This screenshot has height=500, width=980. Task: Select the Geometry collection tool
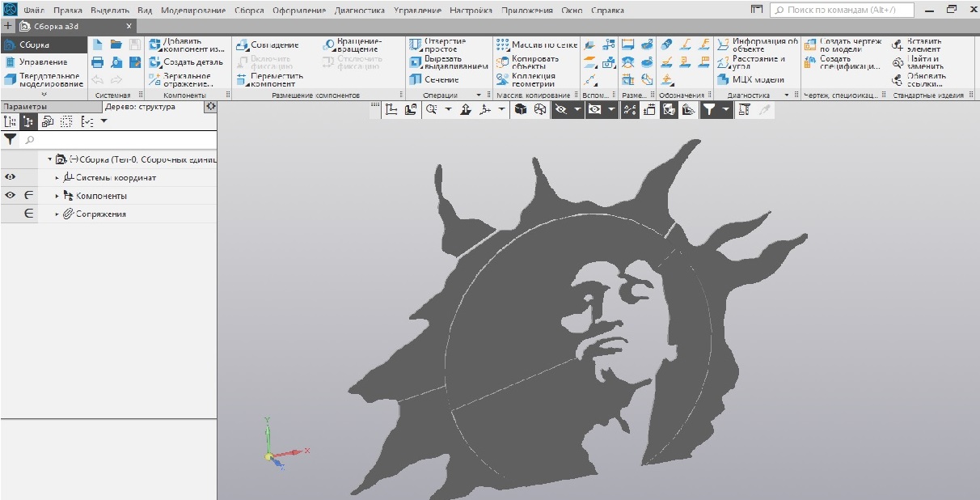click(x=526, y=79)
